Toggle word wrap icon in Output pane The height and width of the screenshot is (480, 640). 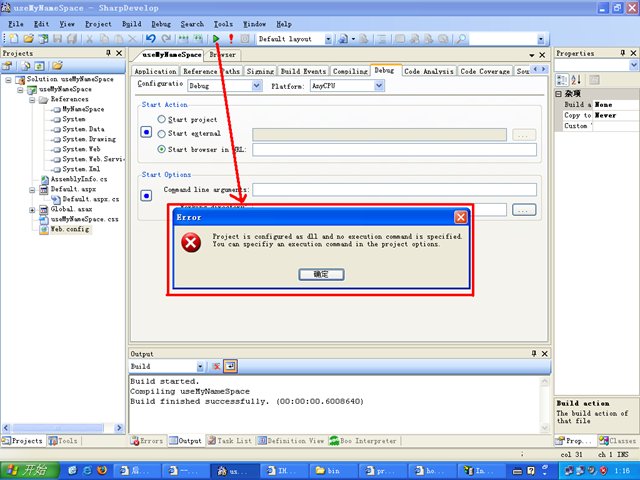pyautogui.click(x=229, y=367)
